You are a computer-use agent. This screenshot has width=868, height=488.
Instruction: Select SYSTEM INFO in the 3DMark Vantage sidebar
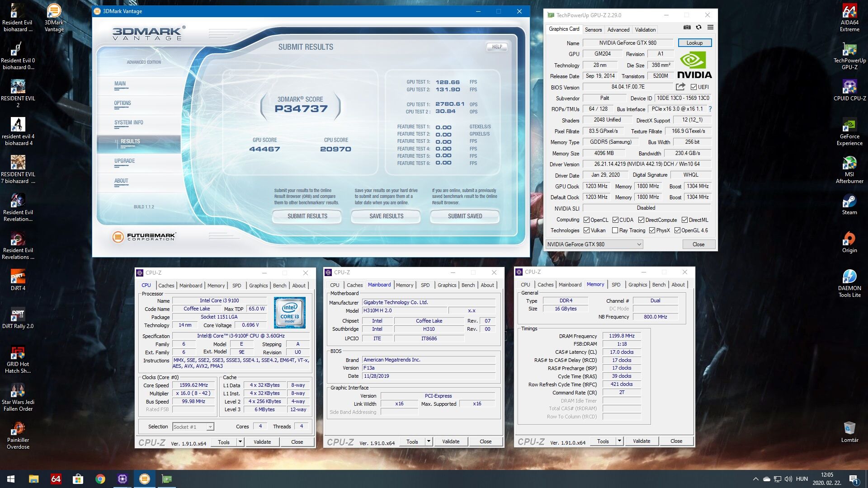coord(128,122)
